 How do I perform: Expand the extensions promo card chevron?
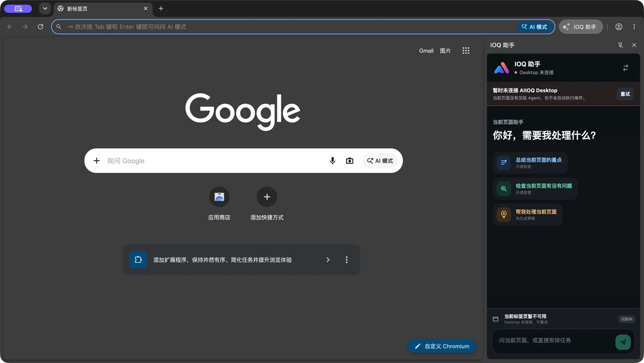click(x=328, y=260)
